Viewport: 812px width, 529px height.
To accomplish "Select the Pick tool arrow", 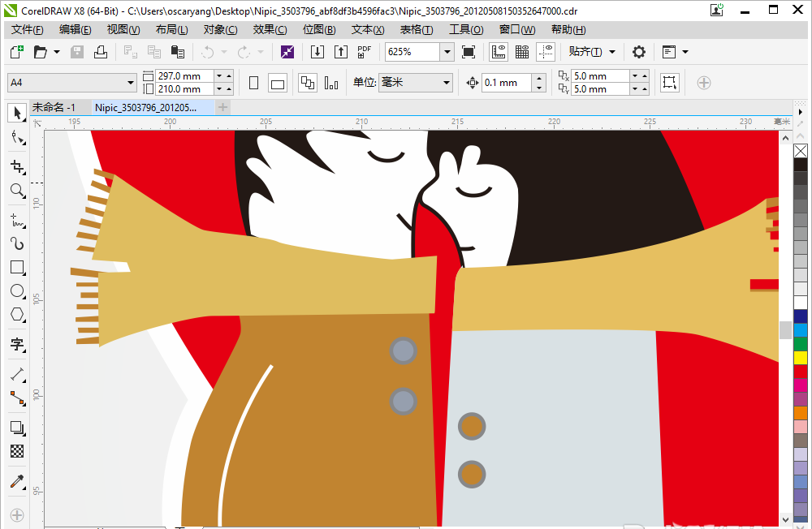I will [x=17, y=112].
